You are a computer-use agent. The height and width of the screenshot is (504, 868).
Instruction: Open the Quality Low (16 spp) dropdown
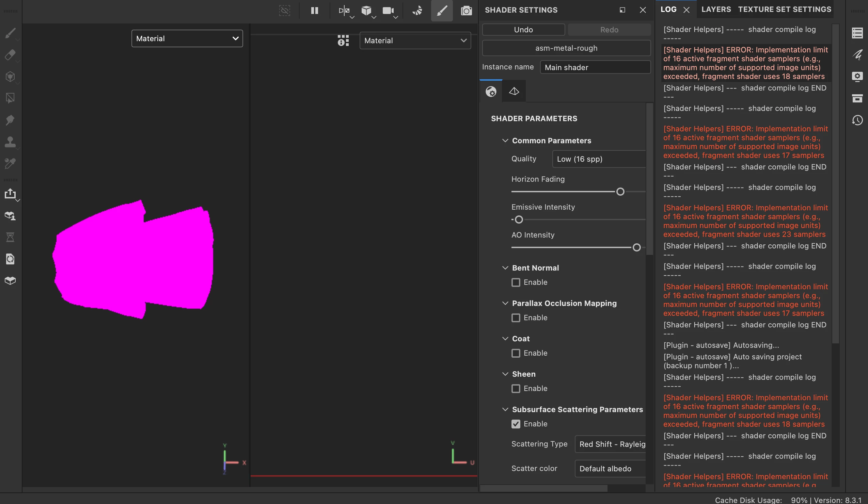coord(599,159)
